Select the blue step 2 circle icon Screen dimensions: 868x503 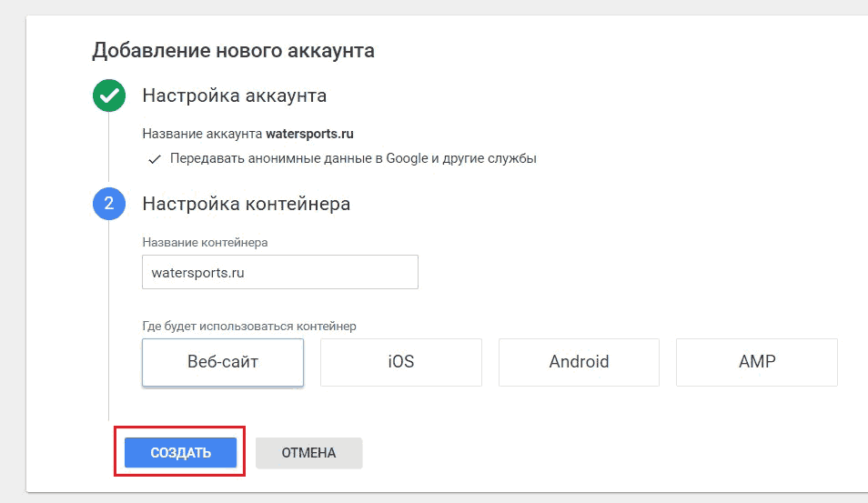(109, 204)
